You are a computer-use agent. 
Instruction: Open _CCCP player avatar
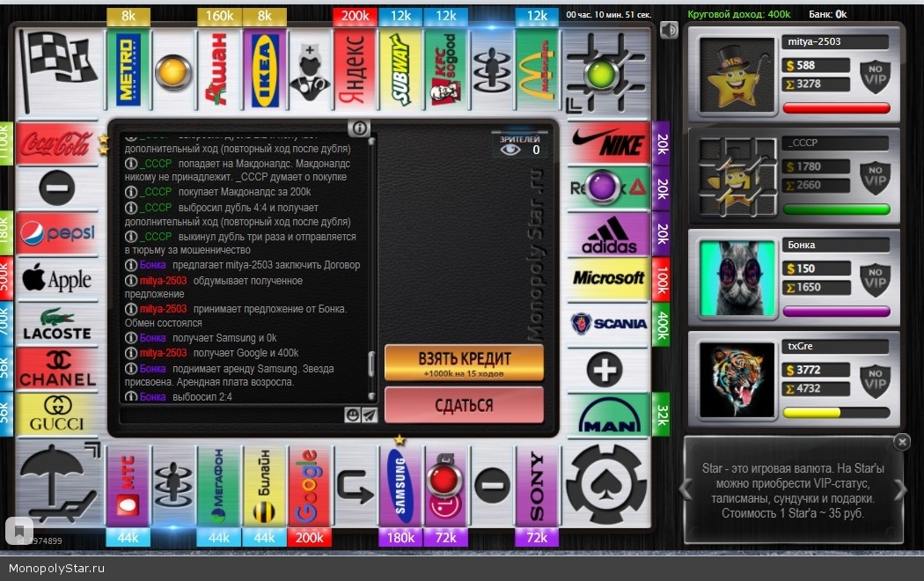(736, 176)
